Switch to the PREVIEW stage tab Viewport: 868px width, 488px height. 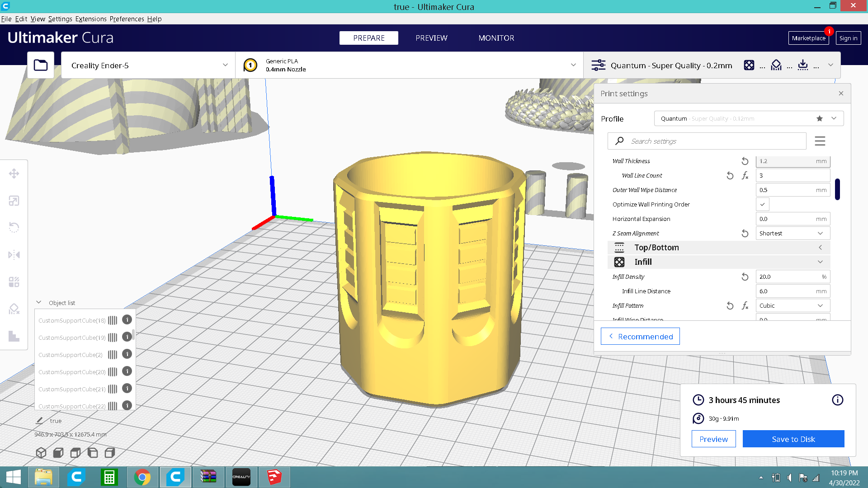pyautogui.click(x=432, y=38)
